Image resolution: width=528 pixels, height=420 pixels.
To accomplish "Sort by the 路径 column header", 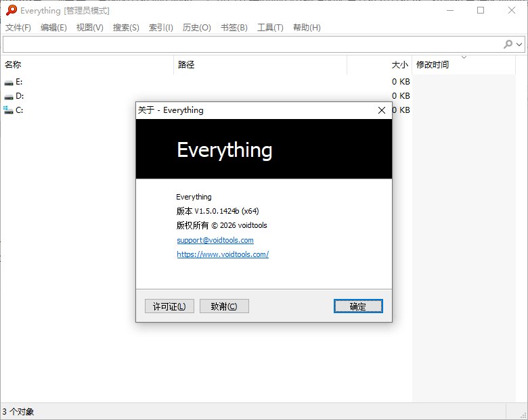I will pyautogui.click(x=260, y=65).
